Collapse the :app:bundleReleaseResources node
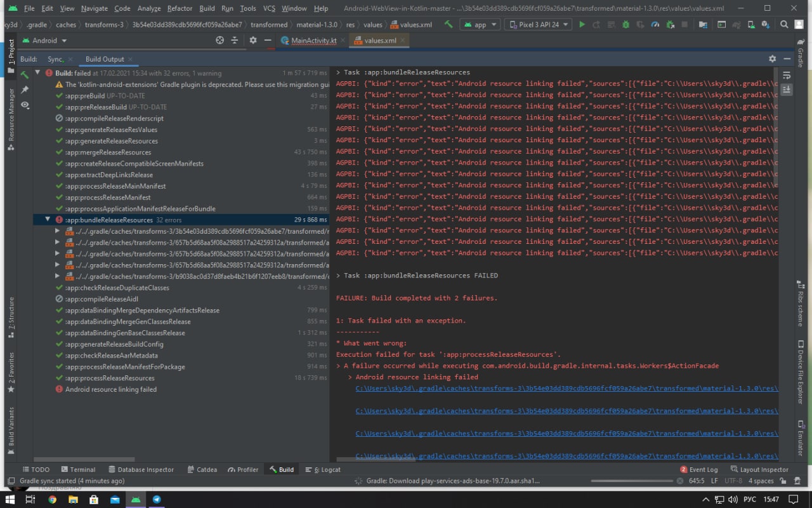This screenshot has height=508, width=812. pos(47,219)
